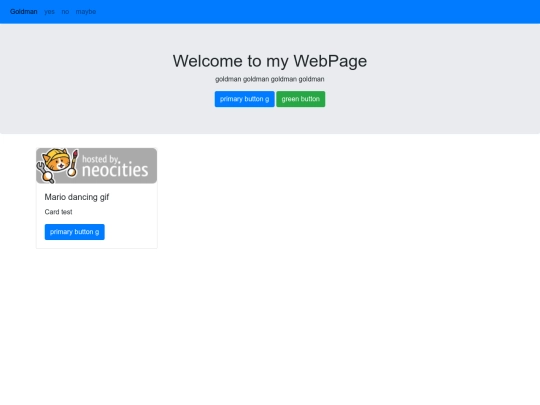Select the 'maybe' navbar item
Image resolution: width=540 pixels, height=405 pixels.
pyautogui.click(x=86, y=12)
